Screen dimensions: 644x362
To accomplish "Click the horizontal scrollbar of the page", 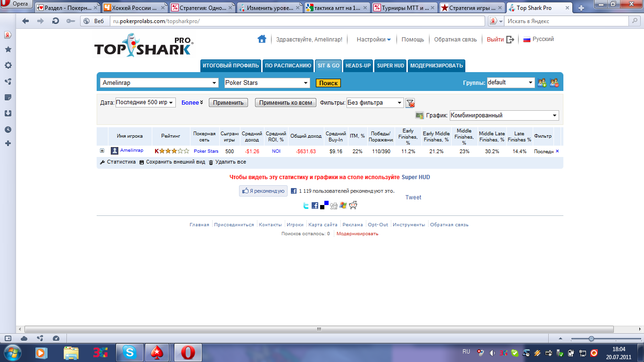I will (x=319, y=329).
